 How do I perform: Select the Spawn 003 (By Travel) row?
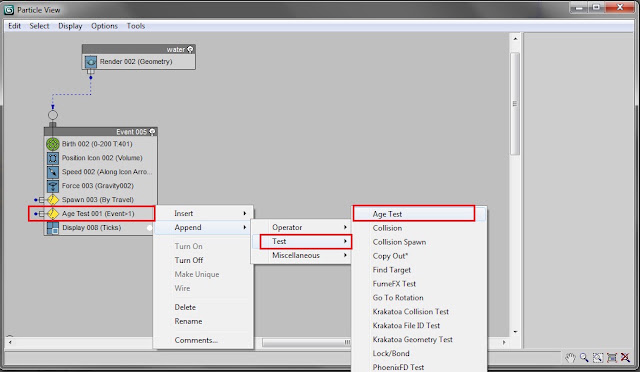(100, 200)
